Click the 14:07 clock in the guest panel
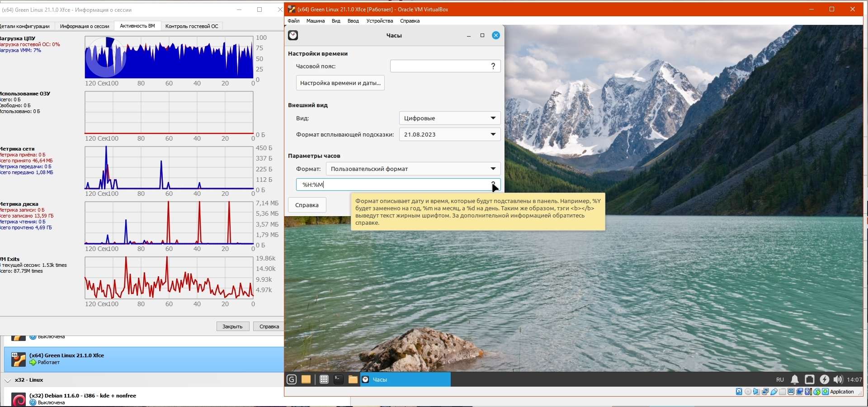This screenshot has height=407, width=868. pyautogui.click(x=854, y=379)
